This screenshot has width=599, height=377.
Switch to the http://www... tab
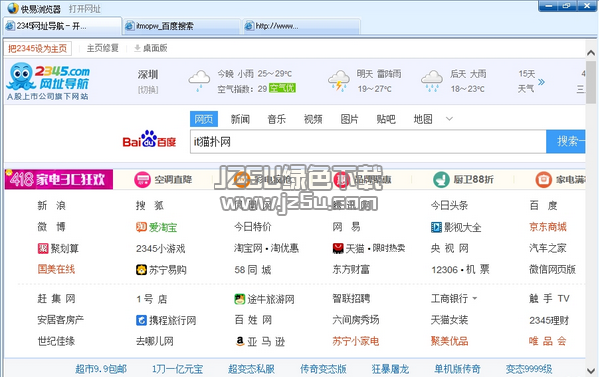point(301,26)
